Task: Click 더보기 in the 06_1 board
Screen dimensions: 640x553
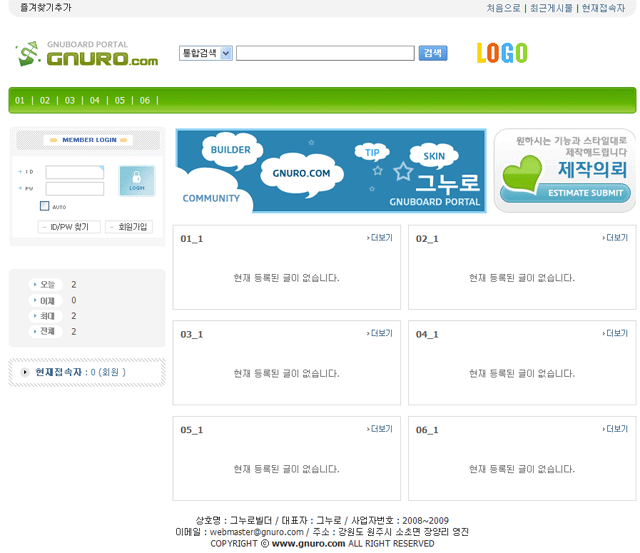Action: tap(615, 429)
